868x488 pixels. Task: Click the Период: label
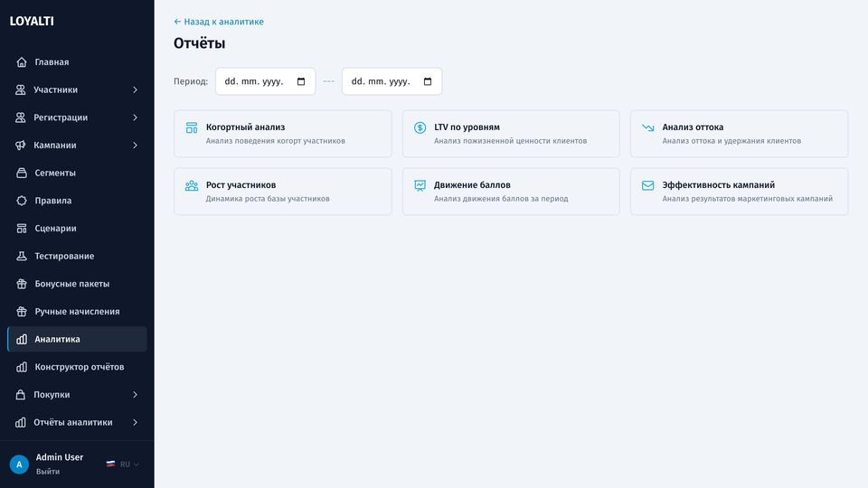point(191,81)
